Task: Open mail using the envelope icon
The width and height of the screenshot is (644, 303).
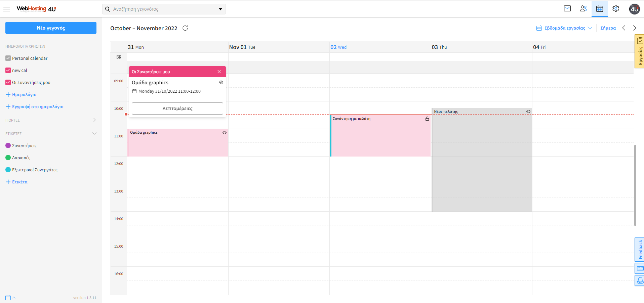Action: coord(567,8)
